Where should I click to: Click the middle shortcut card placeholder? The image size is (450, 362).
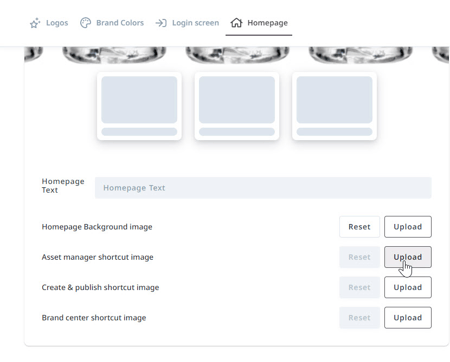(237, 106)
